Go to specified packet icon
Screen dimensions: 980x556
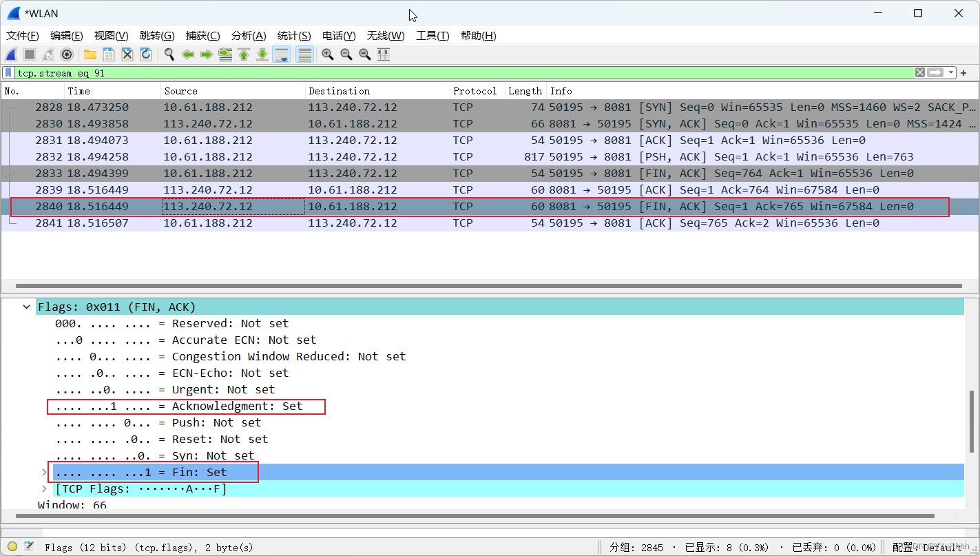pyautogui.click(x=225, y=54)
